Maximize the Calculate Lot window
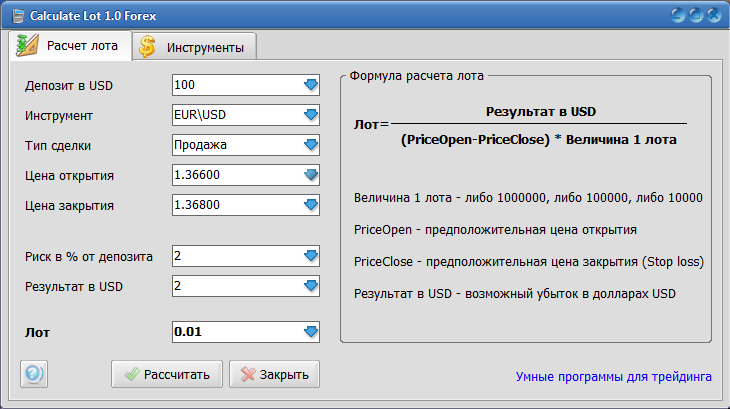Image resolution: width=730 pixels, height=409 pixels. (x=696, y=15)
